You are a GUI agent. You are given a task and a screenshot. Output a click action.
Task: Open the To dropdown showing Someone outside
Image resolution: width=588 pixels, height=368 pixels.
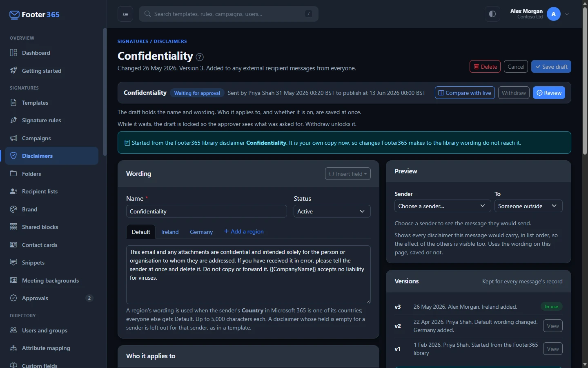tap(528, 206)
